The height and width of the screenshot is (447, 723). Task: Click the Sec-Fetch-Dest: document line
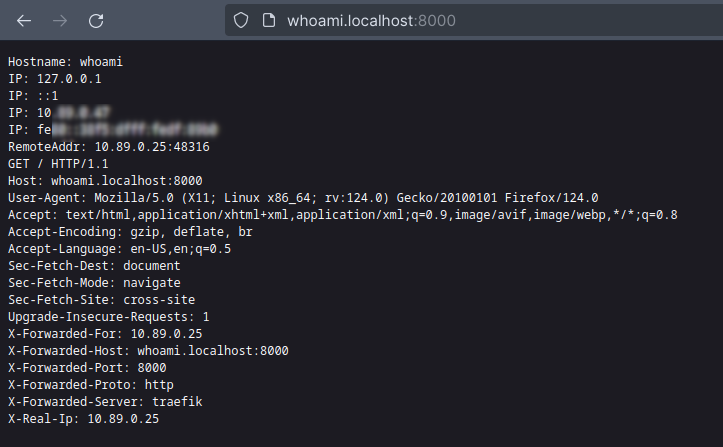(x=94, y=266)
